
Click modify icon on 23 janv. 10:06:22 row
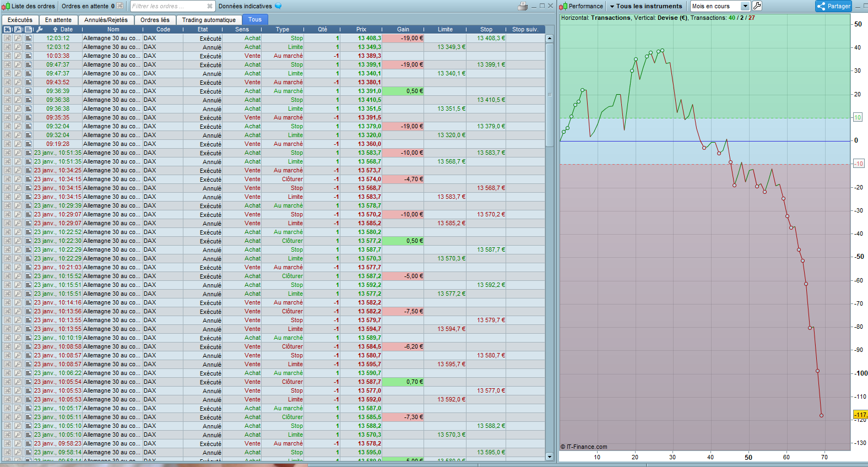[18, 373]
